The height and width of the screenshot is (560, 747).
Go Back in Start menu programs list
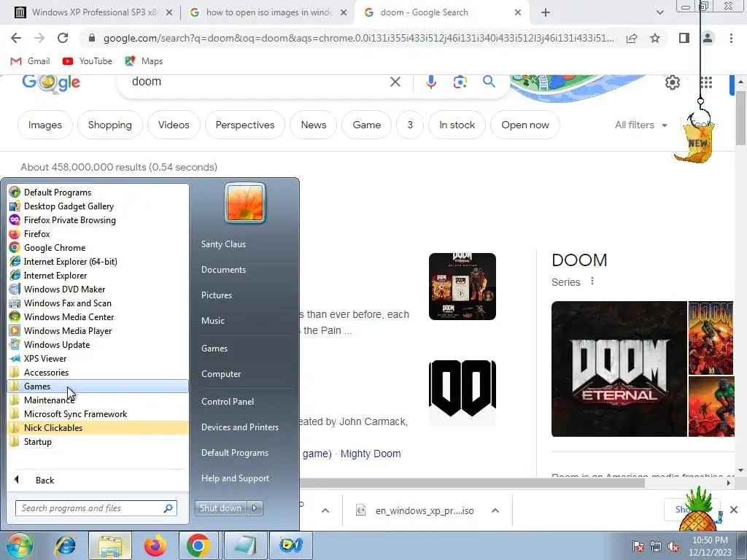[x=98, y=480]
